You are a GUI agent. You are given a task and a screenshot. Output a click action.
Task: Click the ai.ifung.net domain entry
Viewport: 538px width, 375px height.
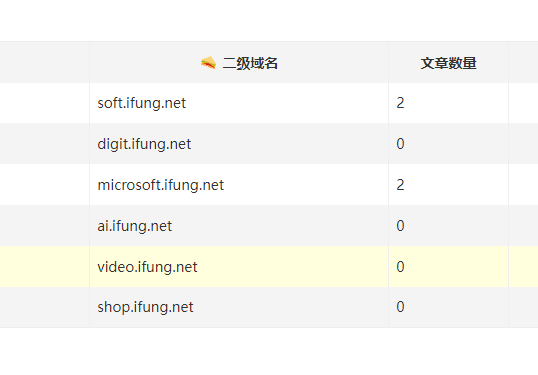click(x=134, y=226)
